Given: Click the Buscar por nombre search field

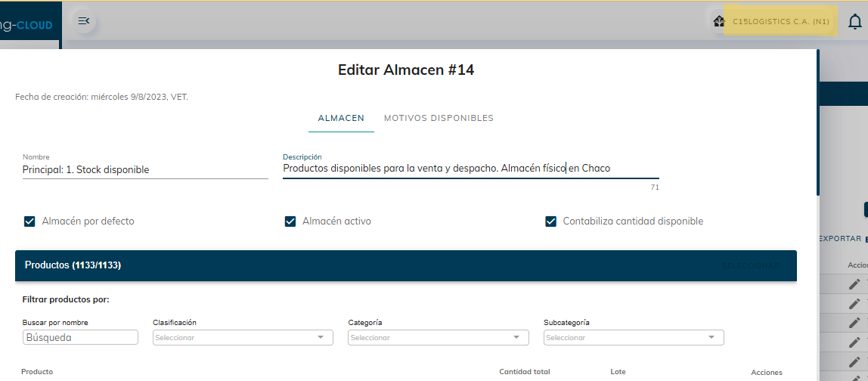Looking at the screenshot, I should tap(80, 338).
